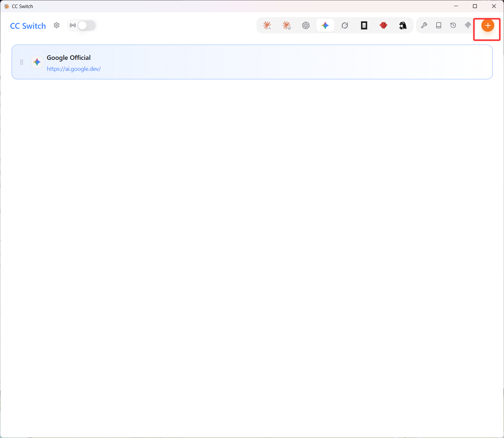504x438 pixels.
Task: Select the Gemini sparkle app tab
Action: point(325,25)
